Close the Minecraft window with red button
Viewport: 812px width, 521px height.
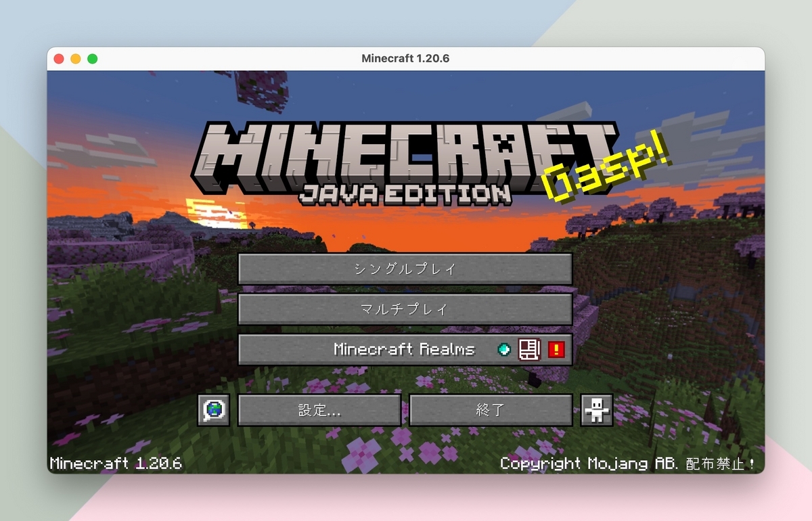point(59,59)
